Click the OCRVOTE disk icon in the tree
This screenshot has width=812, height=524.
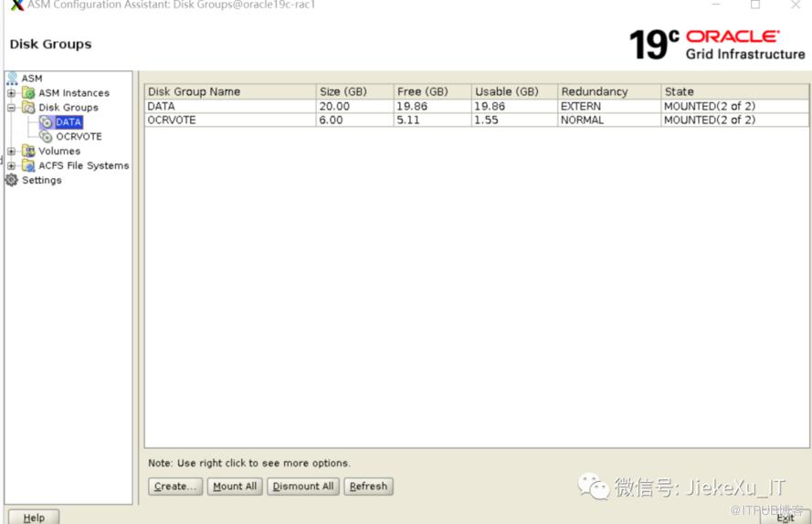[x=47, y=137]
